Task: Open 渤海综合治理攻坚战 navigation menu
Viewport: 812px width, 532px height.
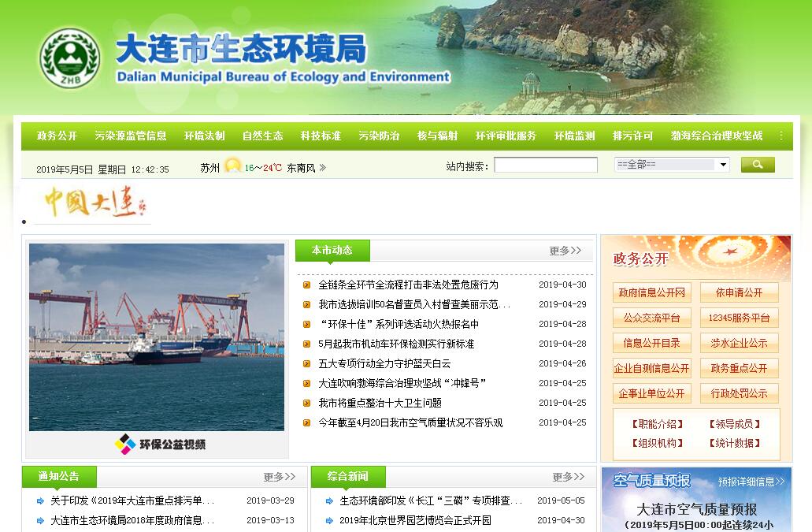Action: click(717, 136)
